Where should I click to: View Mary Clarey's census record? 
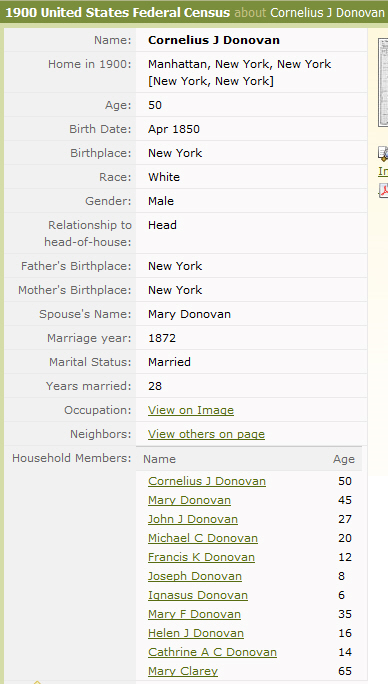(x=183, y=671)
